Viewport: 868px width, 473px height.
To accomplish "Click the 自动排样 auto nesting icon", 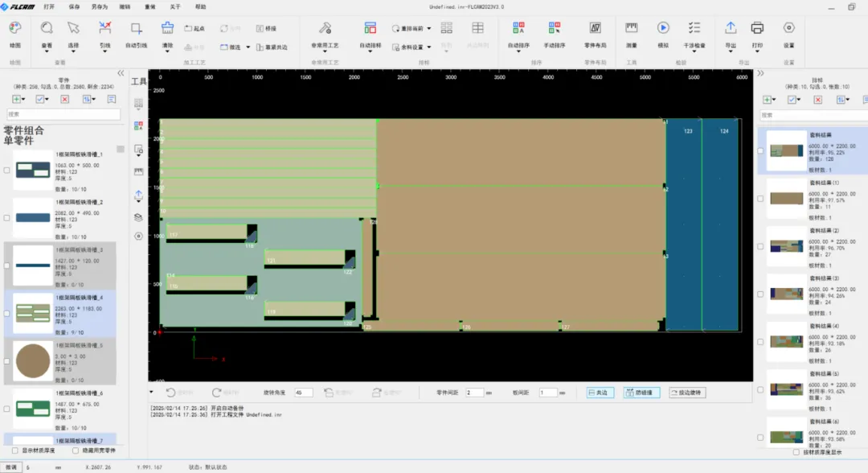I will click(x=370, y=27).
